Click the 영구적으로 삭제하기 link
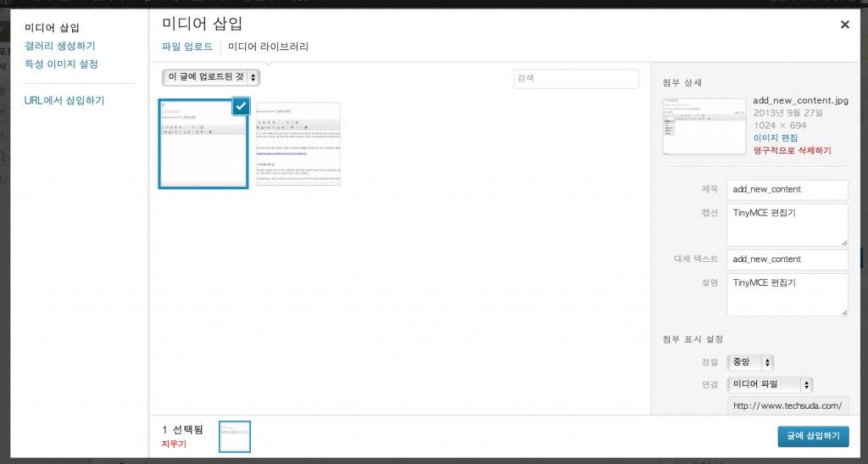 pyautogui.click(x=792, y=150)
